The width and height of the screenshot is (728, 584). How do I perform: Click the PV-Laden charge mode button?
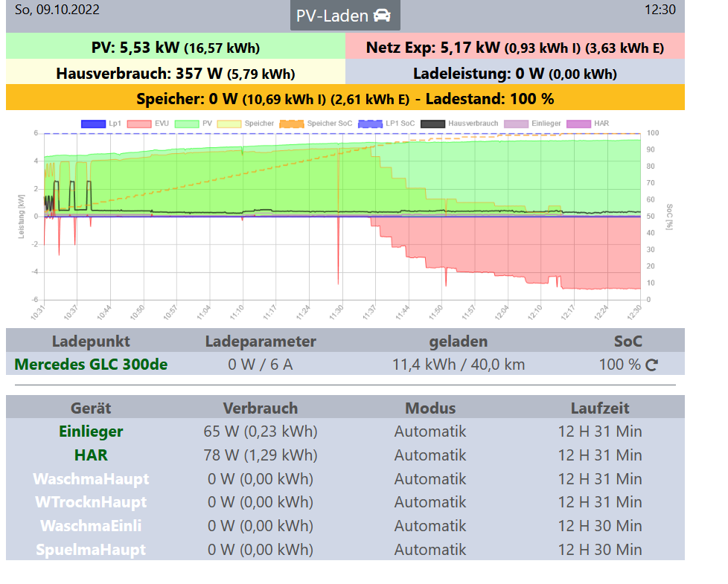[345, 16]
